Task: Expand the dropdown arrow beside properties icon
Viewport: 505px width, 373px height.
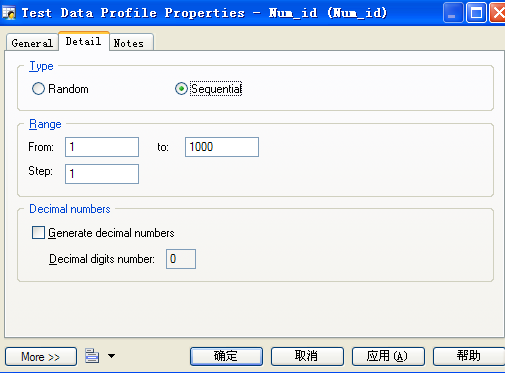Action: click(x=112, y=356)
